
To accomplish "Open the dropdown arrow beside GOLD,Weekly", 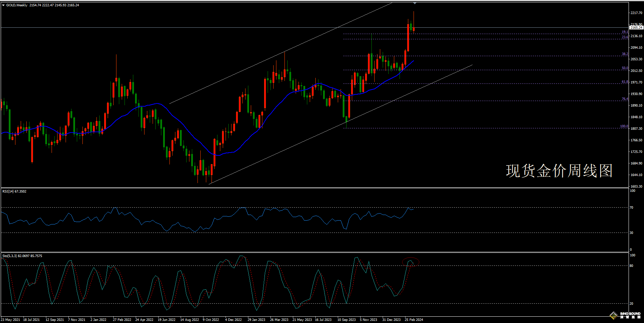I will (x=3, y=5).
